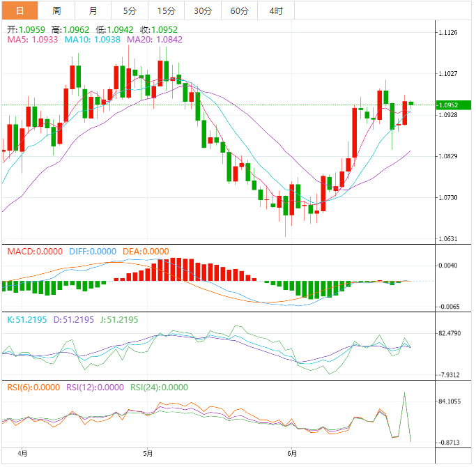Select the 15分 interval tab
The width and height of the screenshot is (476, 467).
(x=167, y=10)
